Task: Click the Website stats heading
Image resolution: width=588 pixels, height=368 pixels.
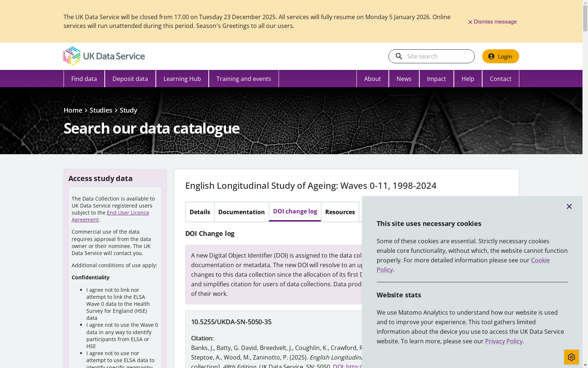Action: pyautogui.click(x=399, y=295)
